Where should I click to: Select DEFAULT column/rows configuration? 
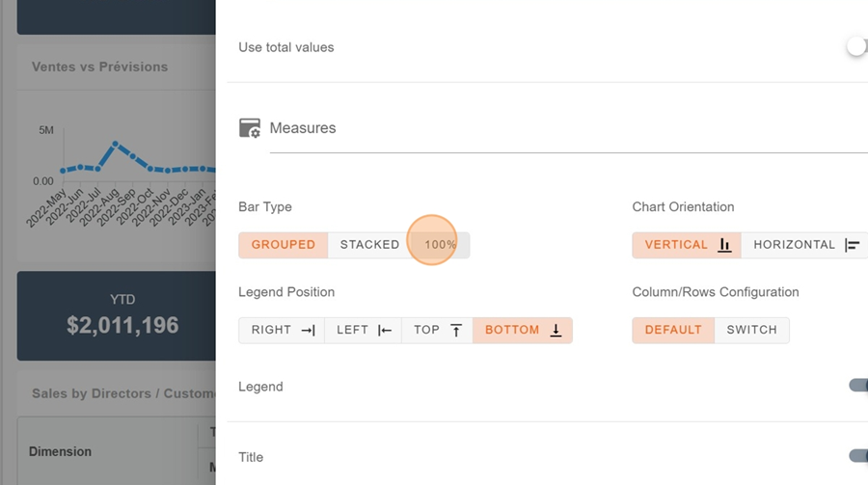(x=673, y=330)
